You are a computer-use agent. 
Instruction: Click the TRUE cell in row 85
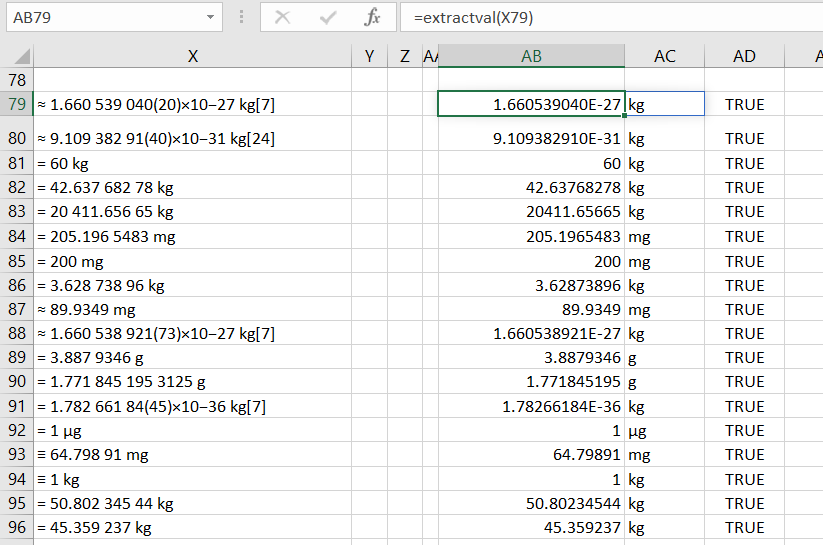[744, 261]
